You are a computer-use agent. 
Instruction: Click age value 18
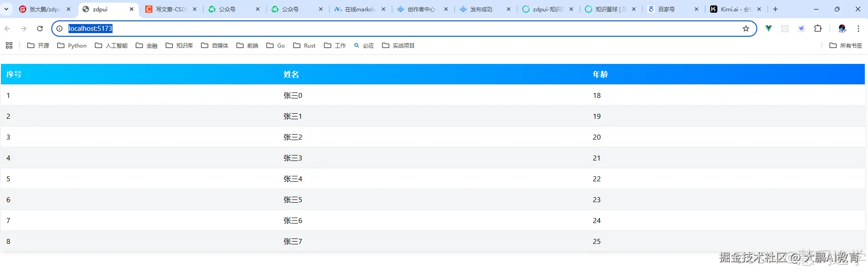[597, 95]
